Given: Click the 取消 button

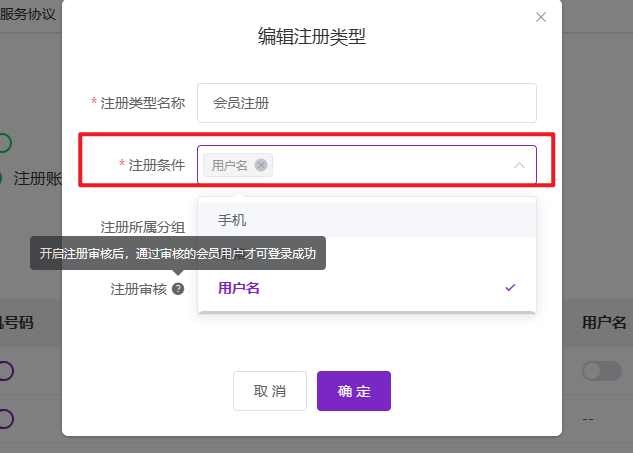Looking at the screenshot, I should point(269,391).
